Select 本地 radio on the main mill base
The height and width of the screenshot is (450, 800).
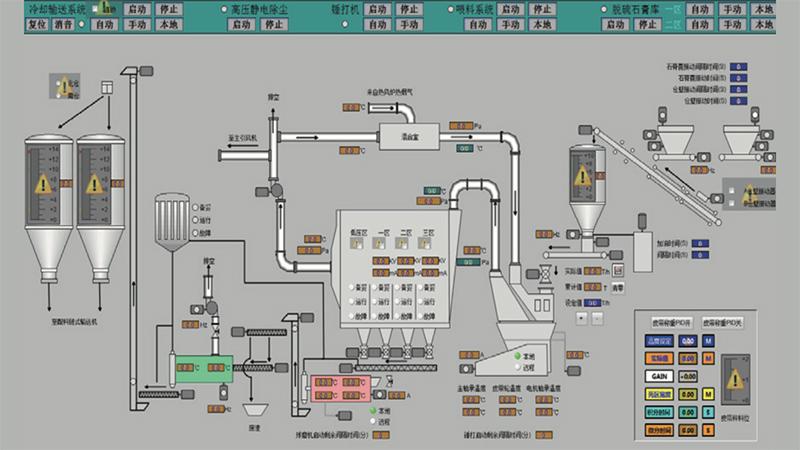[x=517, y=356]
